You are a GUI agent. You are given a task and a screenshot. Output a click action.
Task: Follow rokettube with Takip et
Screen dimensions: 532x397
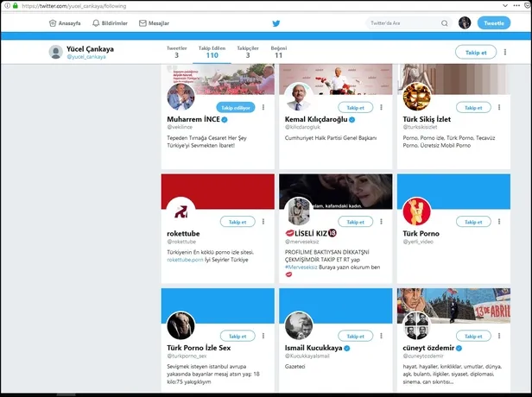tap(237, 222)
